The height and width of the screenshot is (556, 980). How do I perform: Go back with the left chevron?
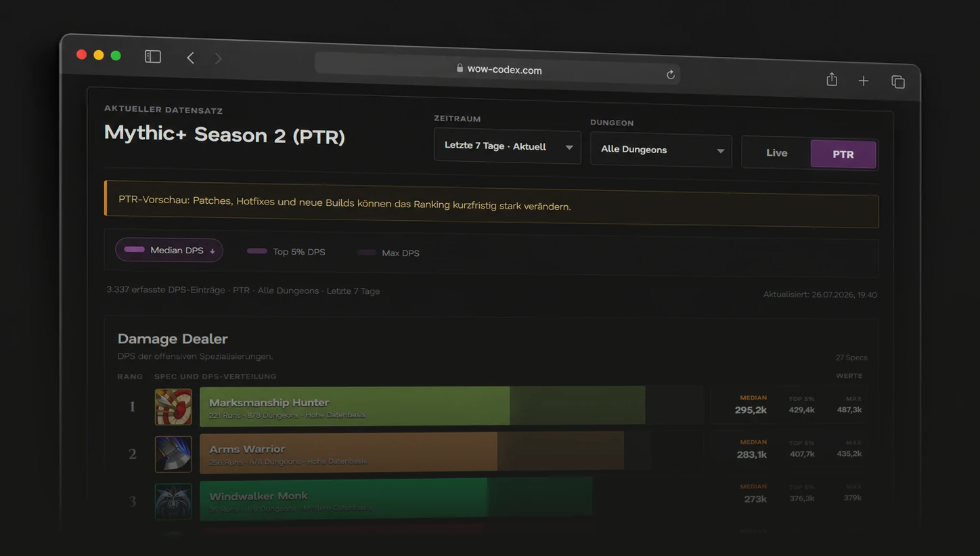click(x=191, y=58)
